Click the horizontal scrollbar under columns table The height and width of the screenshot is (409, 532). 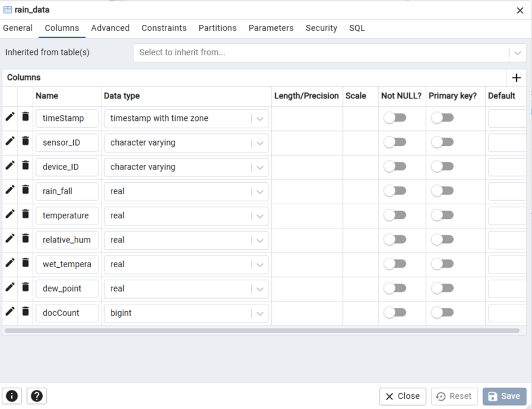click(262, 331)
